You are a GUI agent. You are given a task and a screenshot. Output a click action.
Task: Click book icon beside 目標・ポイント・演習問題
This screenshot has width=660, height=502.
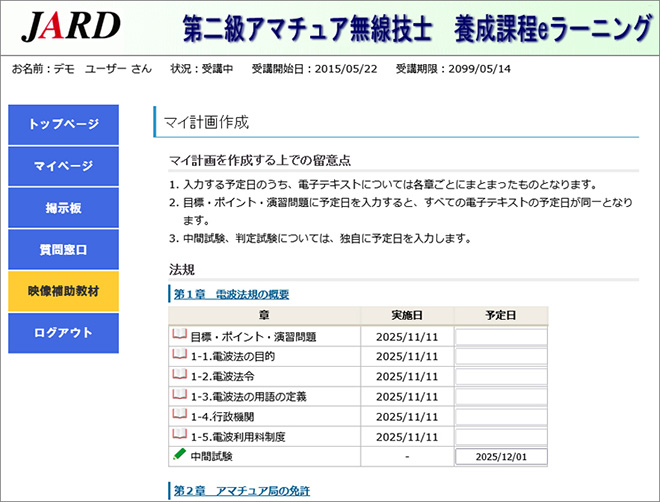180,336
